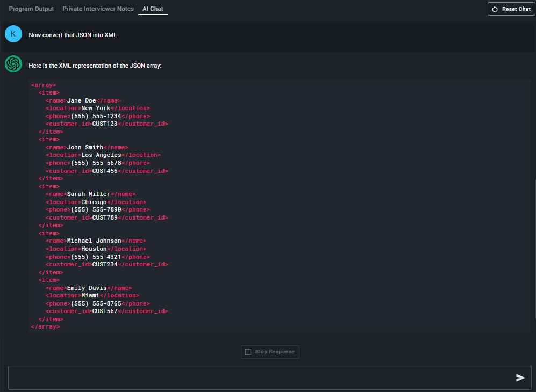Click the Reset Chat button
This screenshot has height=392, width=536.
(x=511, y=9)
